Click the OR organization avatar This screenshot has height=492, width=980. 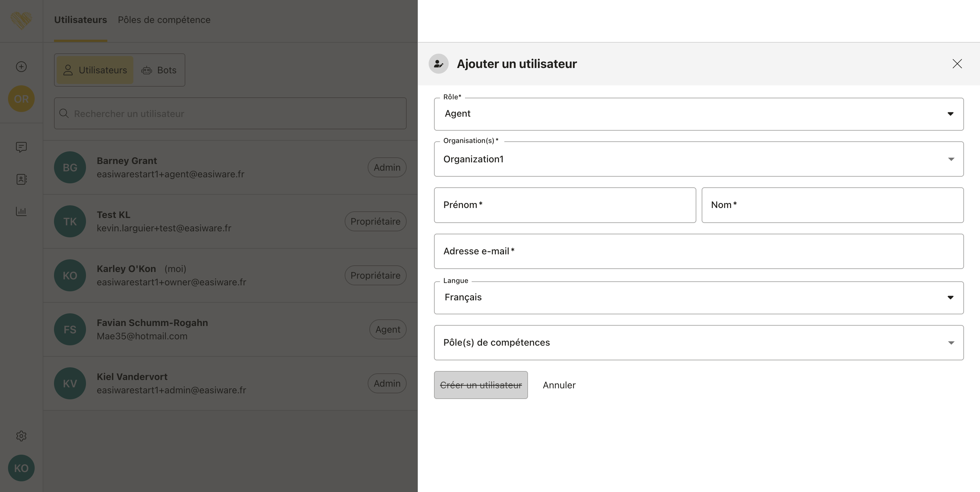tap(21, 99)
